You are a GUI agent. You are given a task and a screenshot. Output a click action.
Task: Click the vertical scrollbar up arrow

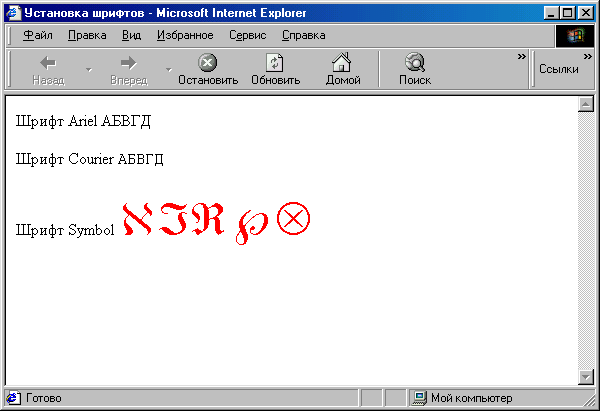[x=586, y=104]
